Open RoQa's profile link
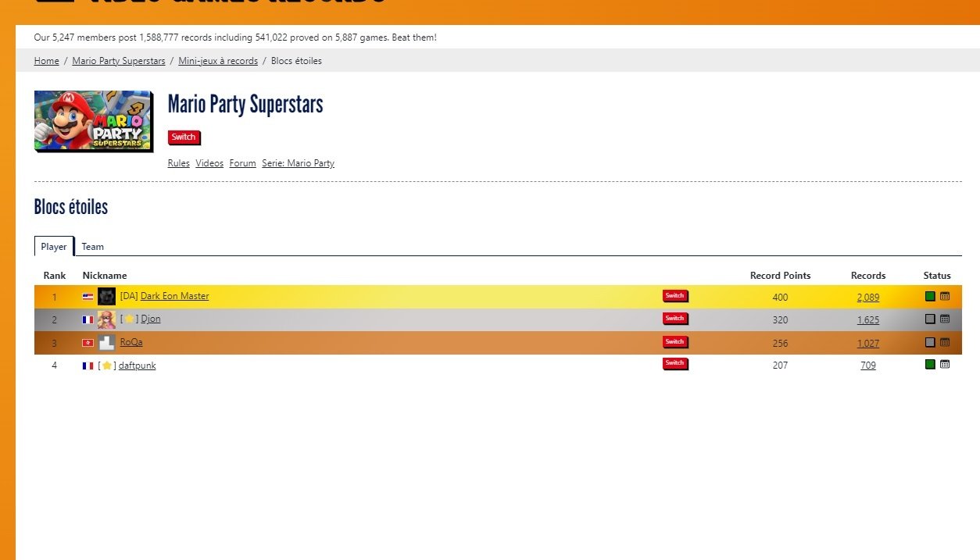This screenshot has width=980, height=560. tap(131, 342)
